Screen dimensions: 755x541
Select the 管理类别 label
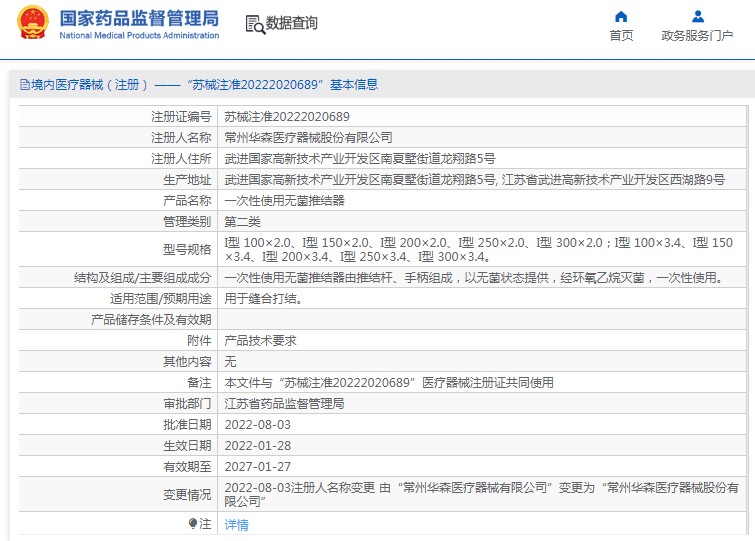click(x=187, y=221)
